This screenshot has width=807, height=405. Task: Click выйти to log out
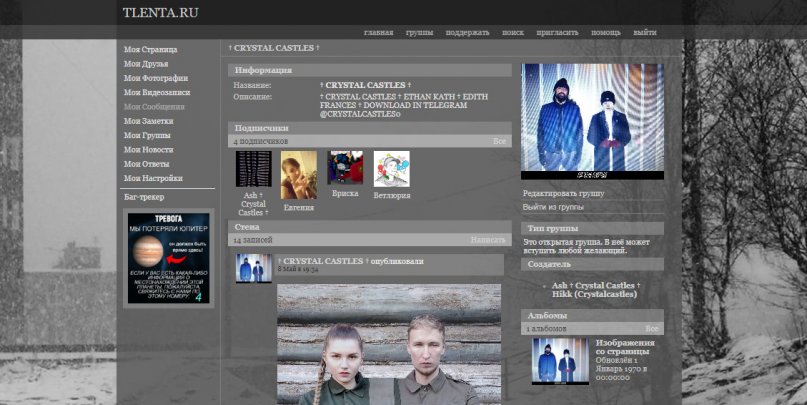click(645, 32)
